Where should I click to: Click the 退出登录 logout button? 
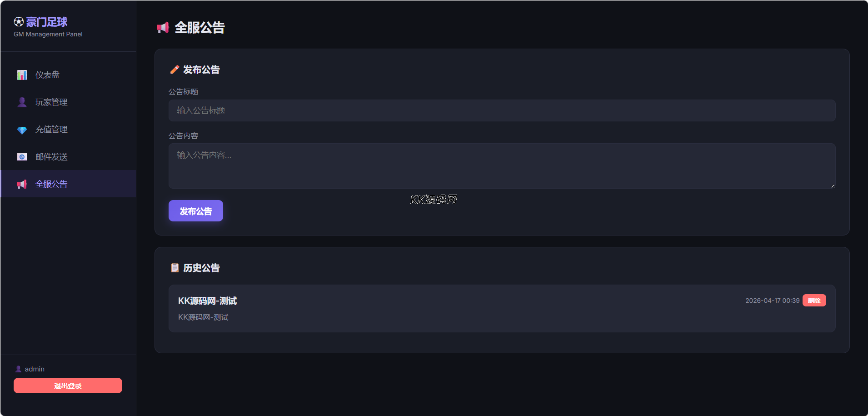(68, 386)
